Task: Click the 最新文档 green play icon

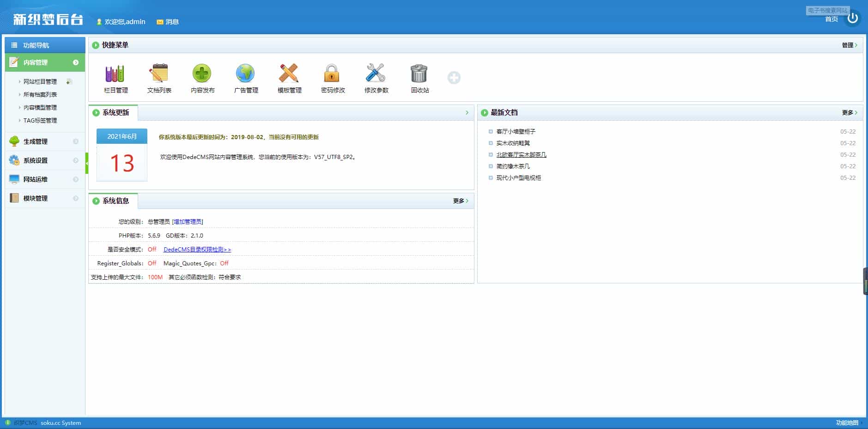Action: pyautogui.click(x=485, y=113)
